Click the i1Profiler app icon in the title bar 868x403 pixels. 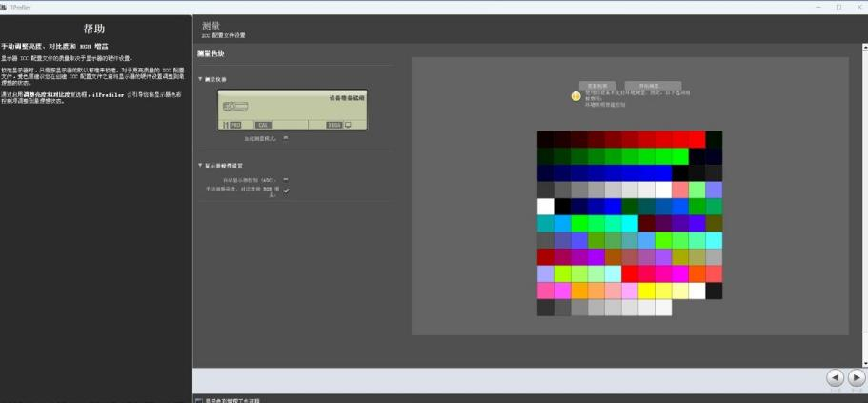pyautogui.click(x=3, y=7)
